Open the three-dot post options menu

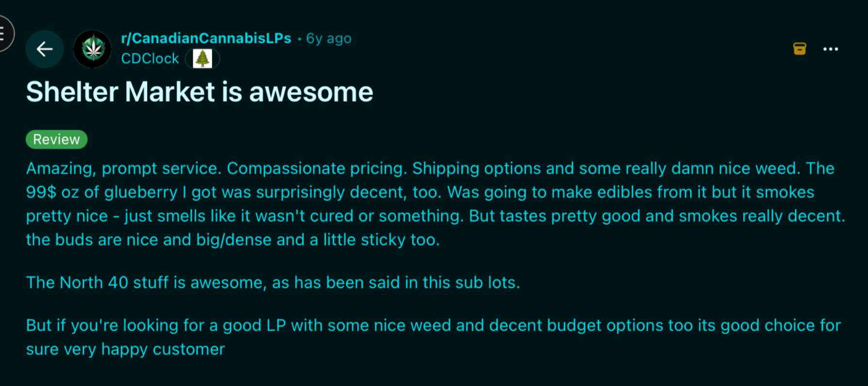[x=831, y=49]
